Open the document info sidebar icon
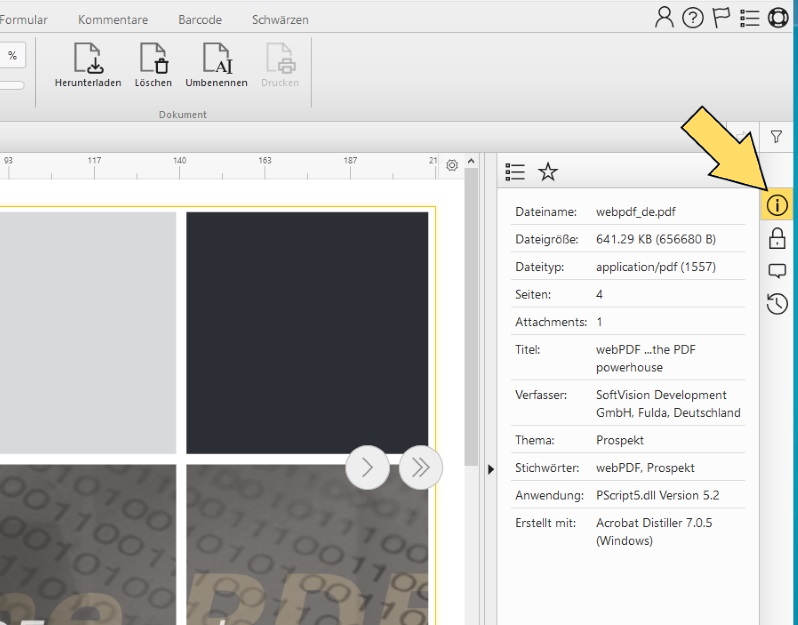The width and height of the screenshot is (798, 625). point(776,206)
